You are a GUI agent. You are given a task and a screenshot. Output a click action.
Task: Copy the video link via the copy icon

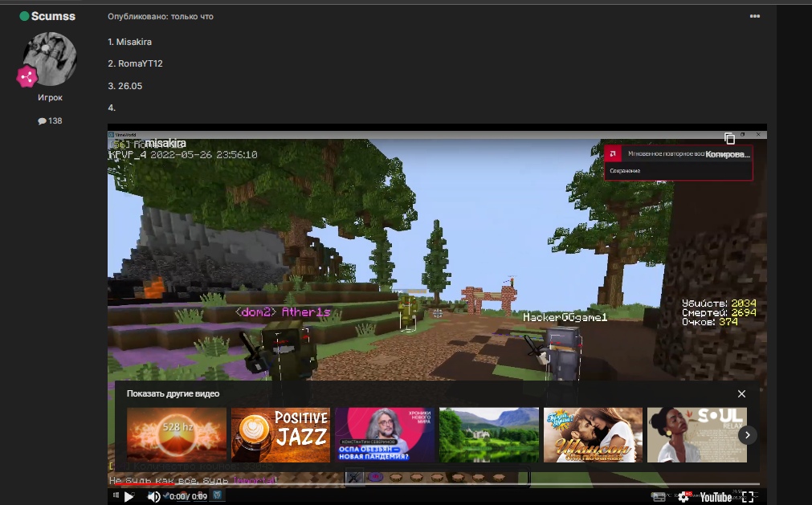[x=729, y=139]
